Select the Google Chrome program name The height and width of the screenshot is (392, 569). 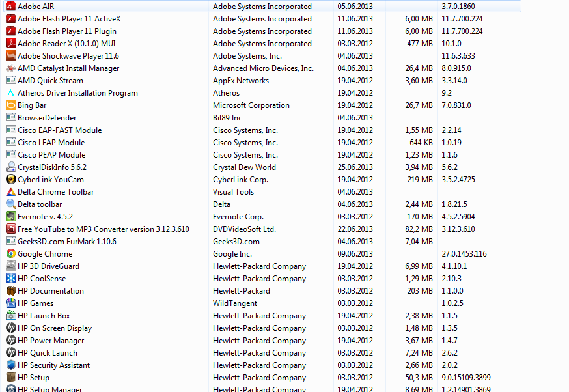pyautogui.click(x=45, y=254)
